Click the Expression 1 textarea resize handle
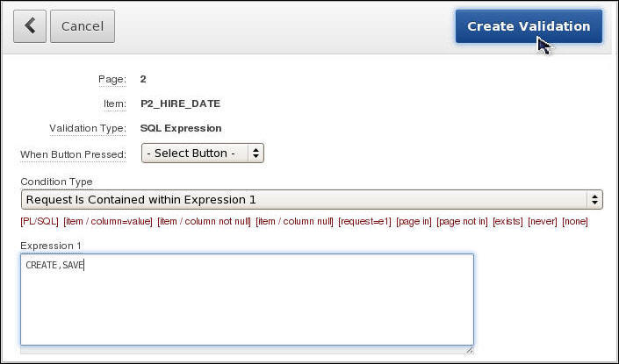 point(469,349)
